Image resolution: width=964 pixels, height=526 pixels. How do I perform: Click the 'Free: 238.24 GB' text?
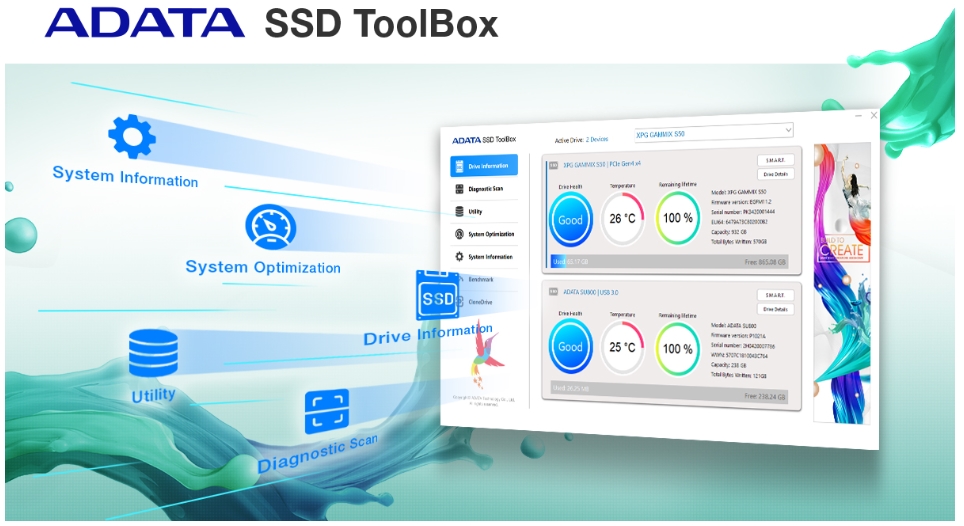[x=765, y=396]
